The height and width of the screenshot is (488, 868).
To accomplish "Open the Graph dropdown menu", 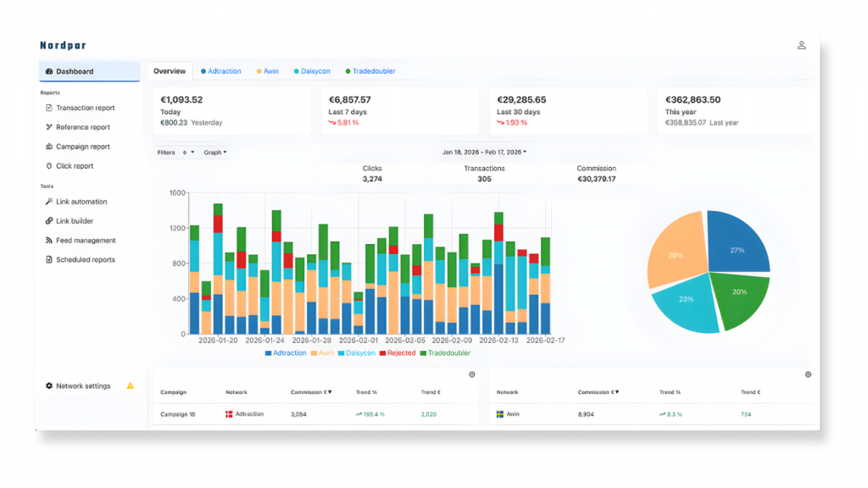I will pos(215,152).
